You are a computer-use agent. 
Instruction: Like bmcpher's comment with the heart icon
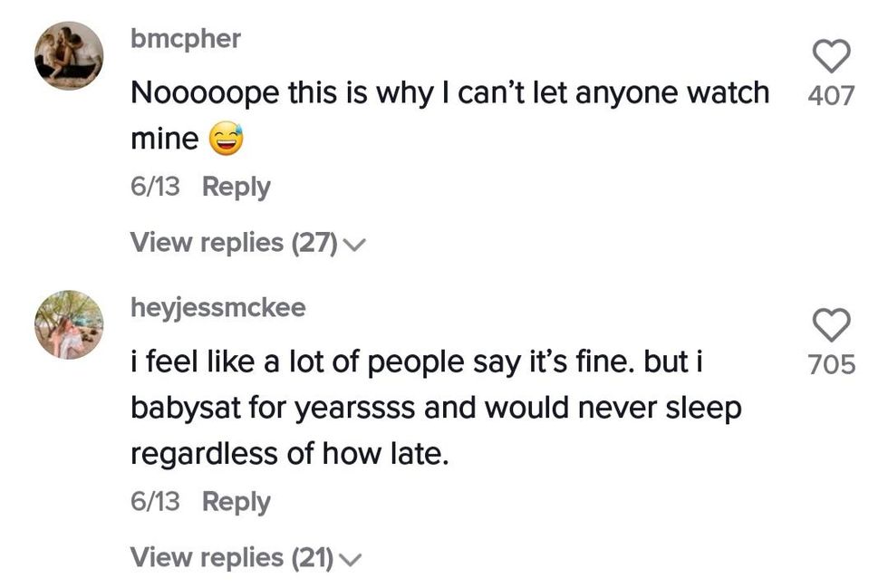(831, 57)
